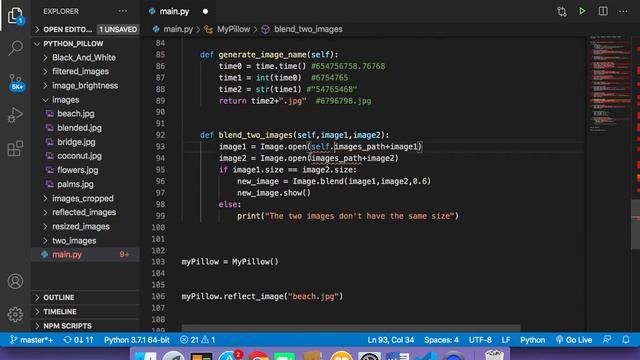Expand the Black_And_White folder

click(x=86, y=58)
